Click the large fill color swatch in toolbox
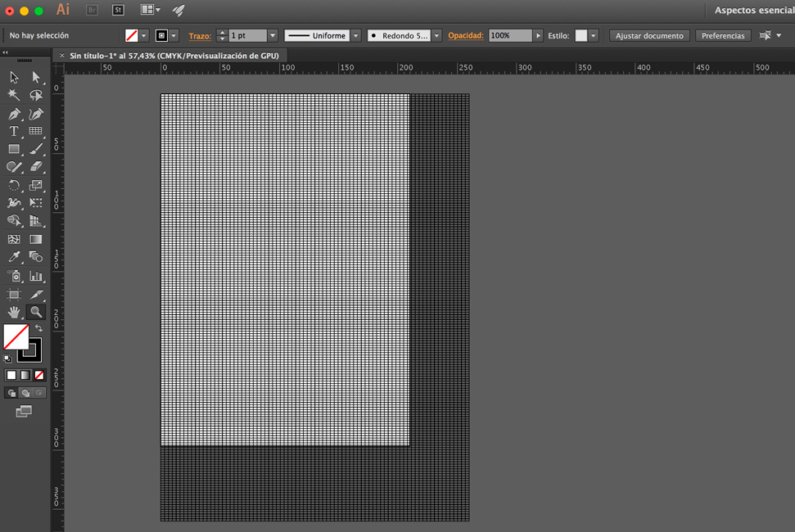The width and height of the screenshot is (795, 532). [16, 336]
